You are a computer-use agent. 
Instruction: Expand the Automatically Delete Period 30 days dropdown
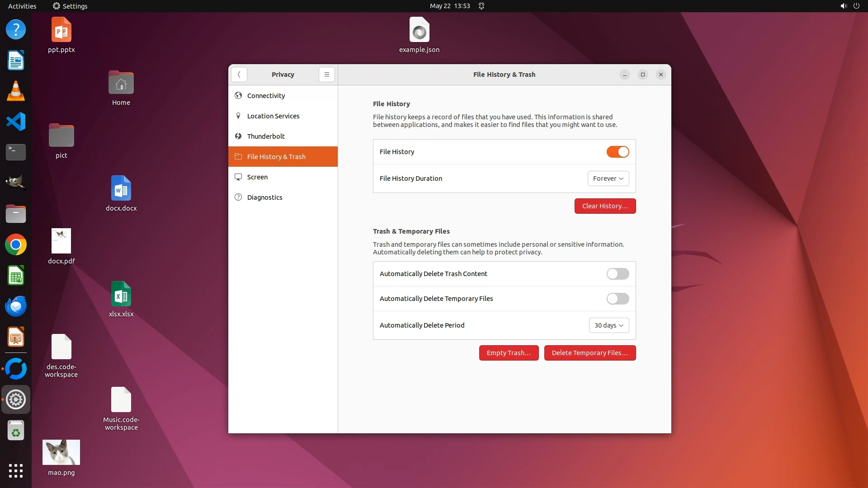click(609, 325)
